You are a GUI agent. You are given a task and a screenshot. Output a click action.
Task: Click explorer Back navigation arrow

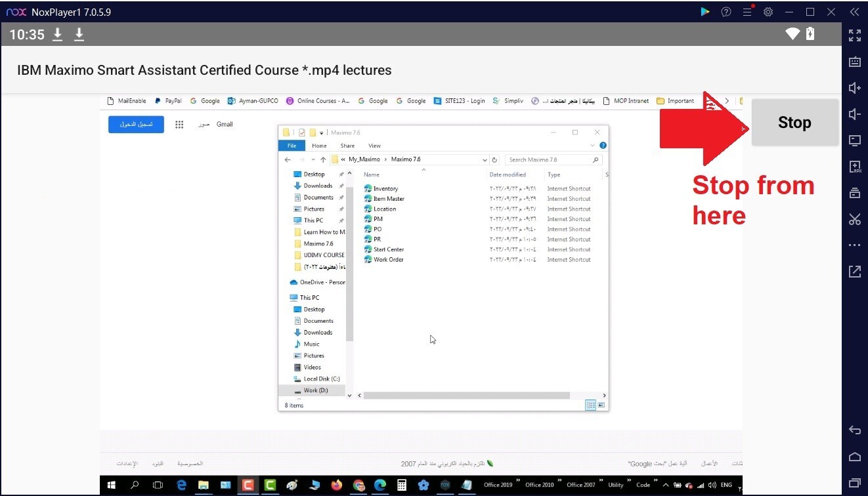pyautogui.click(x=288, y=159)
